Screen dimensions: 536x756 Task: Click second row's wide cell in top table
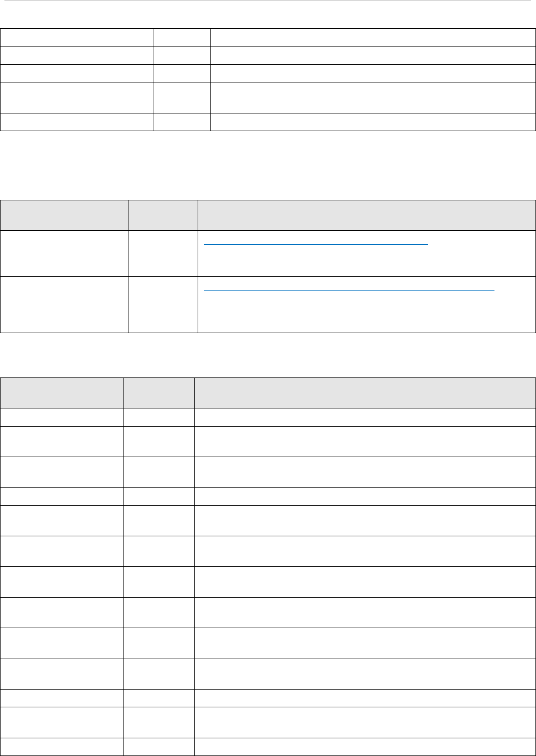click(373, 55)
